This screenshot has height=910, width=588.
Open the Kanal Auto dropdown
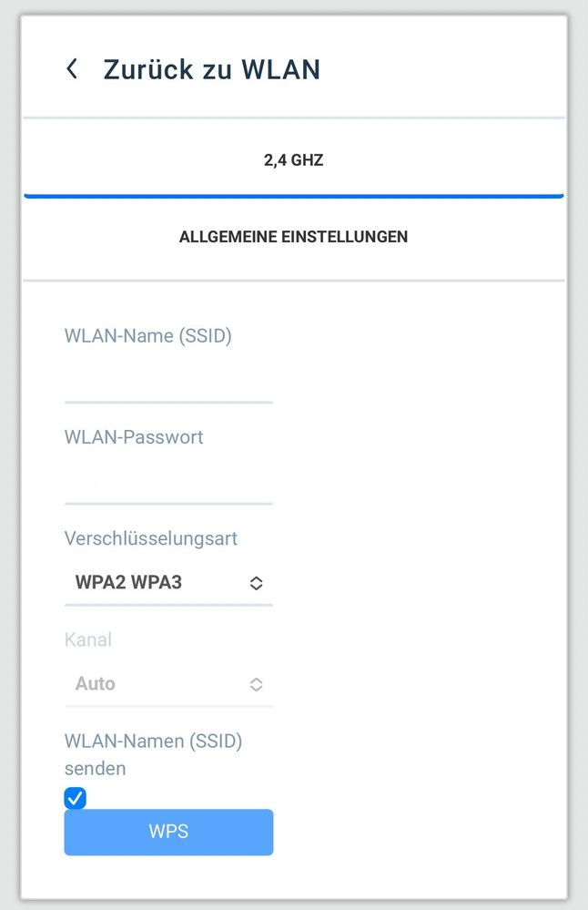pyautogui.click(x=168, y=684)
